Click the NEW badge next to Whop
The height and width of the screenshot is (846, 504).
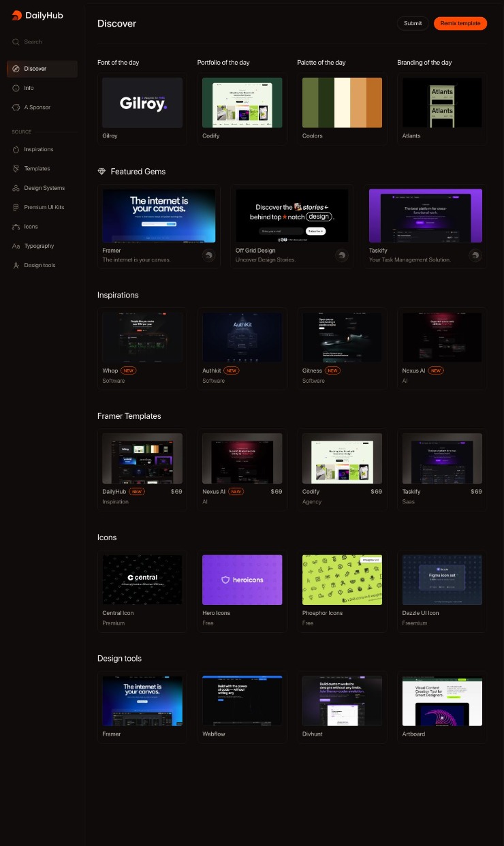click(x=129, y=371)
